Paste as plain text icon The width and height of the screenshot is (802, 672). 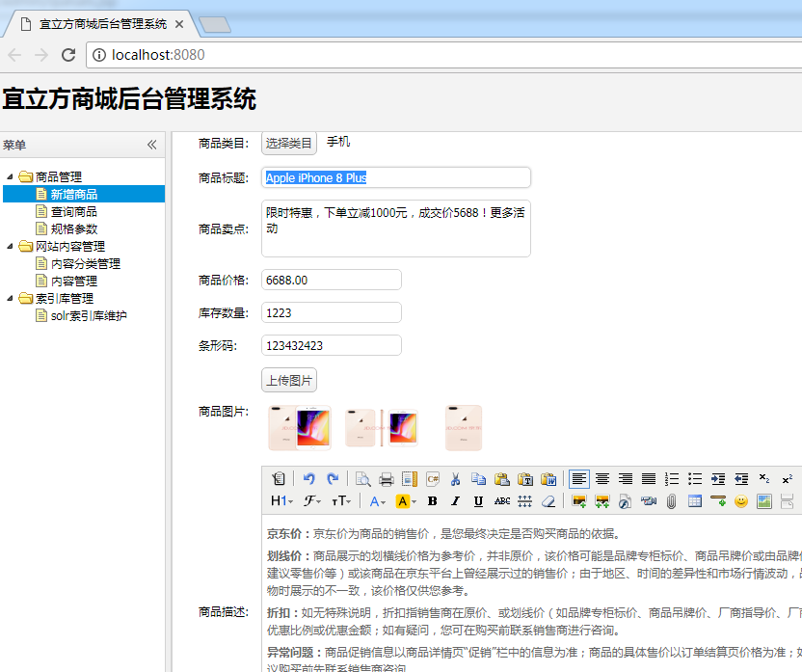[525, 478]
